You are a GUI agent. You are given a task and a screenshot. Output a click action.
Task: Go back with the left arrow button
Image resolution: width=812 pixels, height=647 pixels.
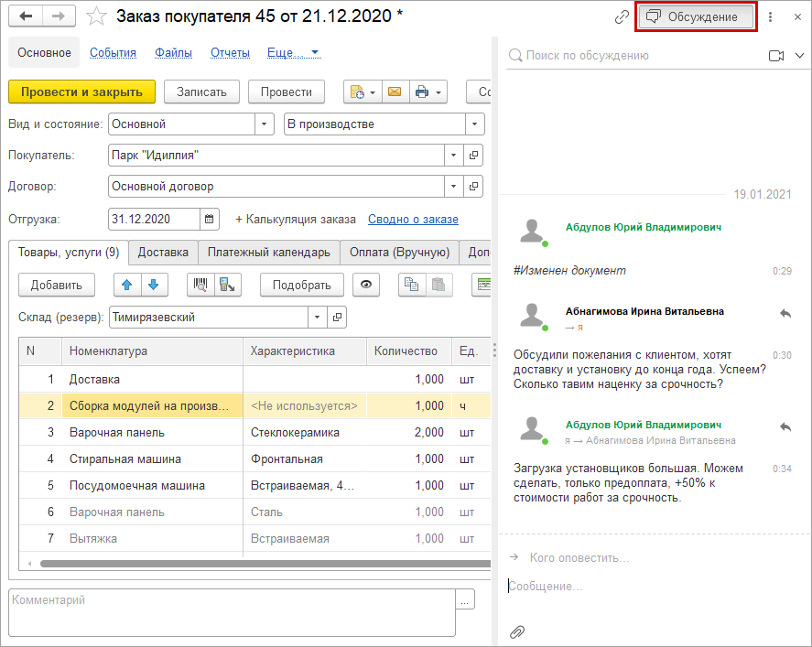(26, 16)
